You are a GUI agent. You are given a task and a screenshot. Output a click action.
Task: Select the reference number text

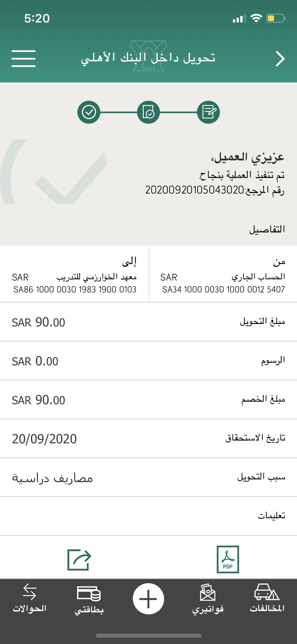pyautogui.click(x=195, y=190)
